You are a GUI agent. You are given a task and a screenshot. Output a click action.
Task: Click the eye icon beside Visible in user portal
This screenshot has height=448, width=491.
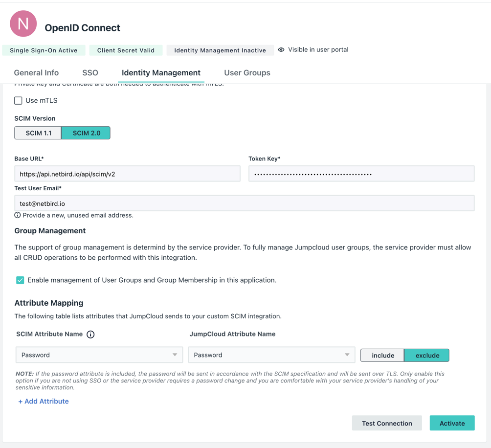point(281,50)
